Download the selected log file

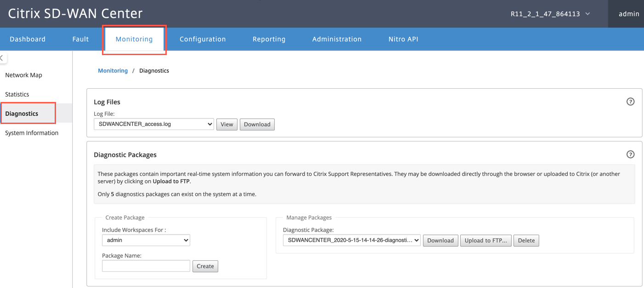tap(257, 124)
